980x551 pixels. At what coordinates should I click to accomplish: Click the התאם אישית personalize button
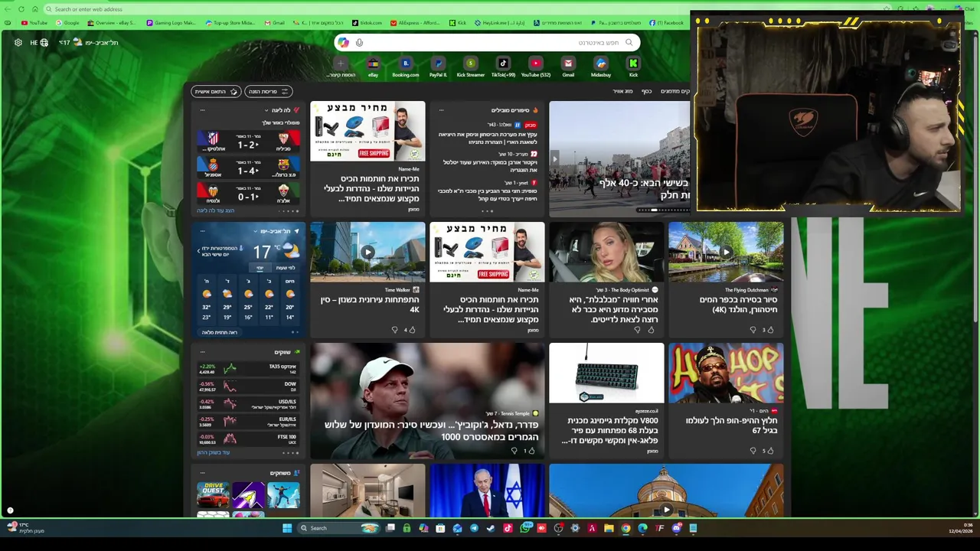[216, 92]
